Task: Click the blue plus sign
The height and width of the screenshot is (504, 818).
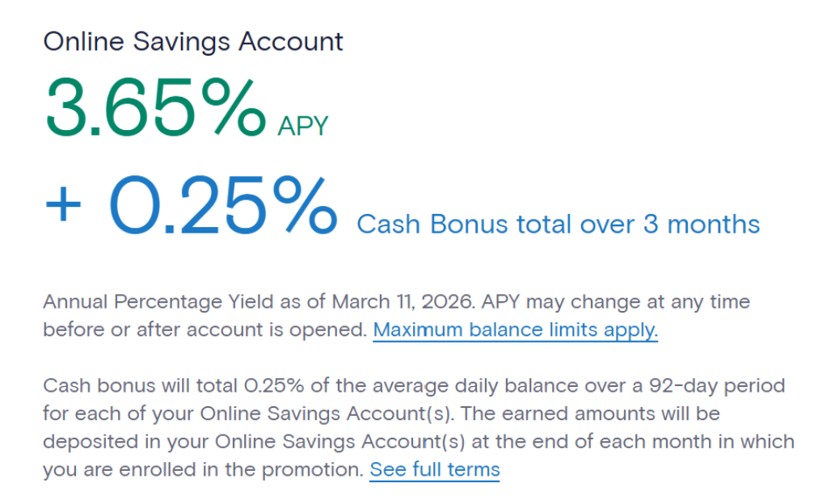Action: tap(63, 205)
